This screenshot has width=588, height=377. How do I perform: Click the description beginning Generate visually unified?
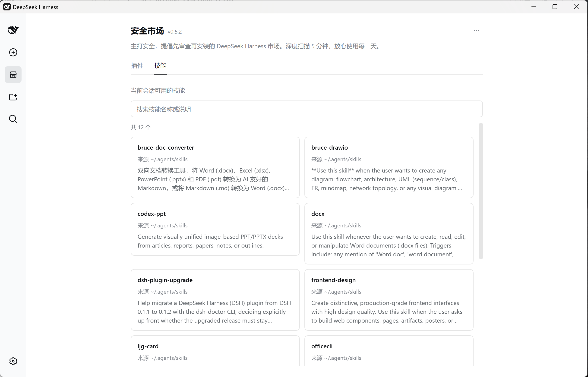point(210,241)
